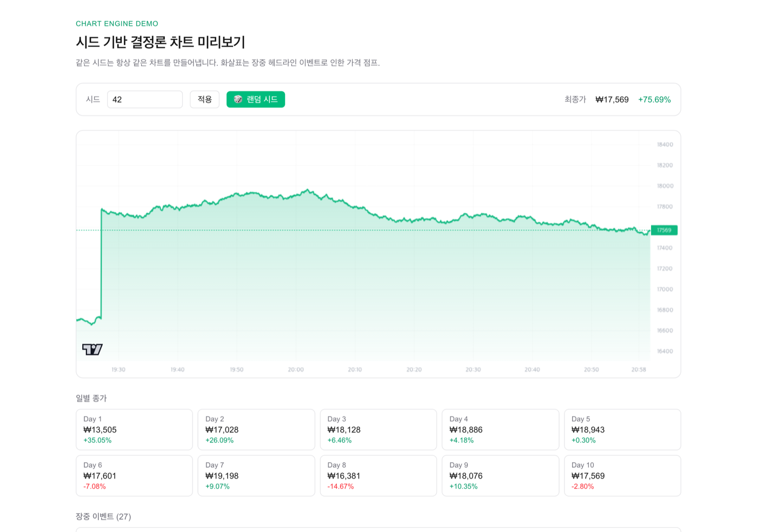Screen dimensions: 757x532
Task: Select the Day 1 card ₩13,505
Action: click(134, 430)
